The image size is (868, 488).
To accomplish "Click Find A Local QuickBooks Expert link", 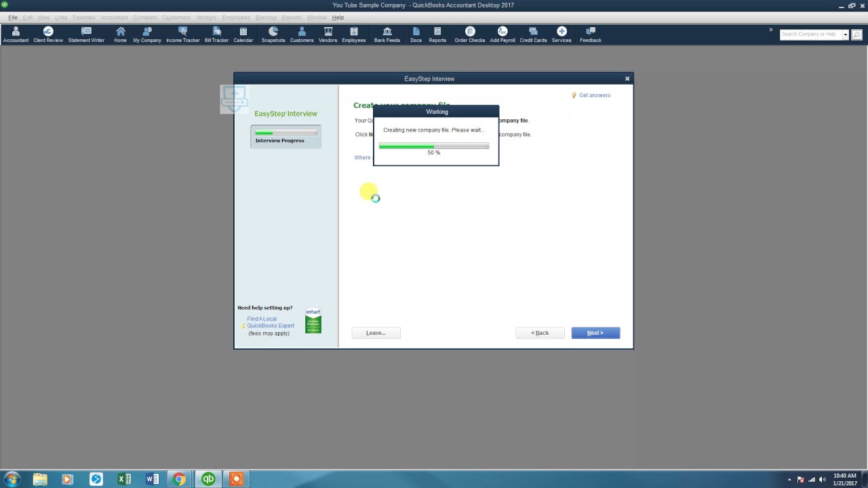I will (x=270, y=323).
